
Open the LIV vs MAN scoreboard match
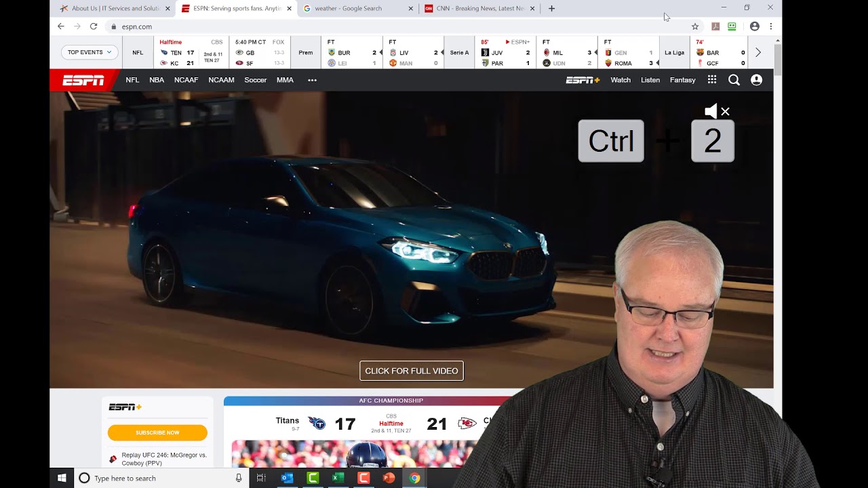click(414, 52)
